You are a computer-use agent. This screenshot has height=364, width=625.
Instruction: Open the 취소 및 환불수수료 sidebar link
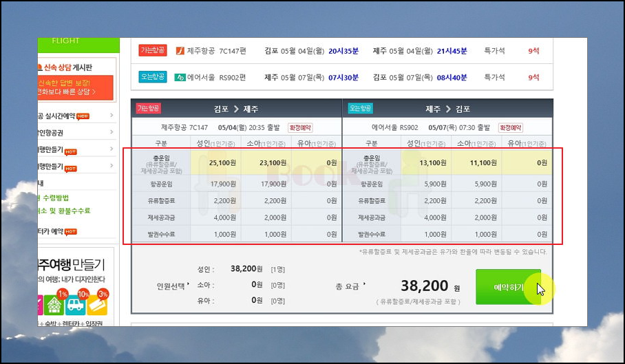tap(64, 211)
